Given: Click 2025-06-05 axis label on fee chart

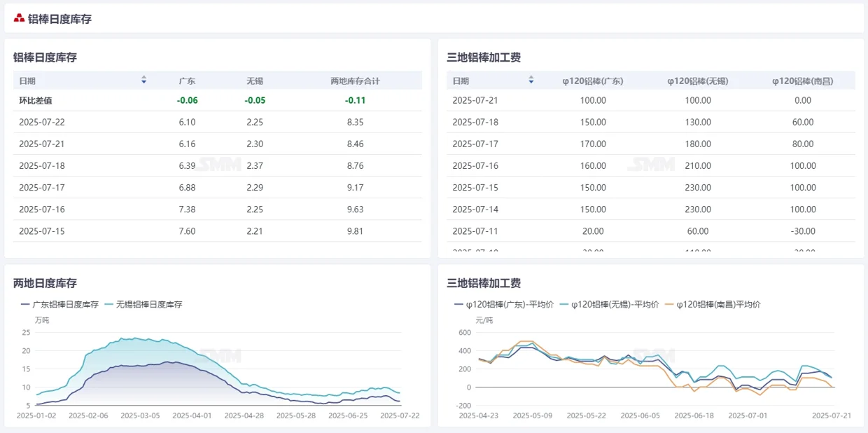Looking at the screenshot, I should point(640,415).
